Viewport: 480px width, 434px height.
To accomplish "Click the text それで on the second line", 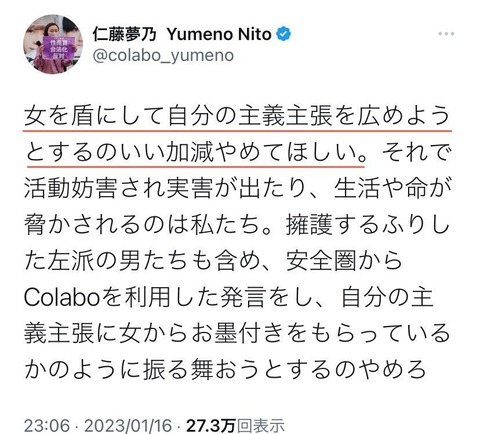I will (416, 152).
